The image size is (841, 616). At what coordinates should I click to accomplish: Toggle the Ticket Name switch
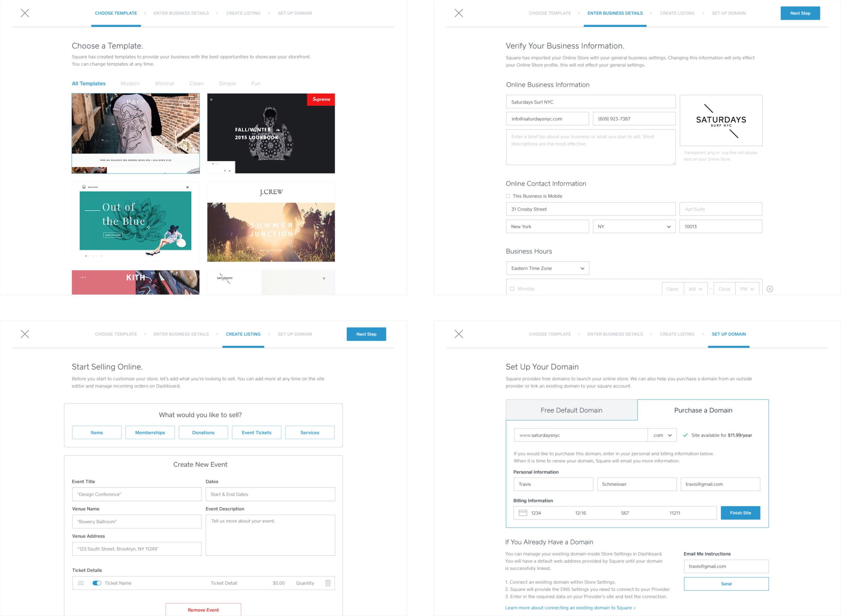tap(97, 583)
